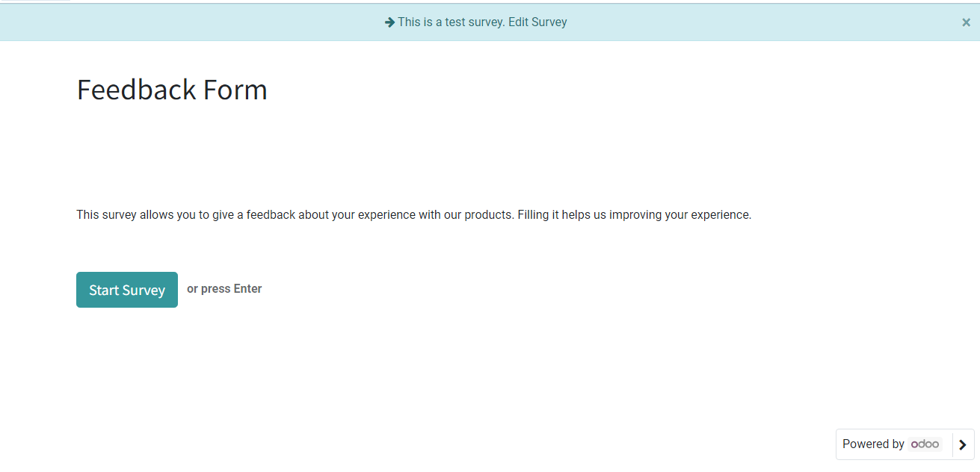Click "improving your experience" at the description's end
This screenshot has width=980, height=472.
coord(679,215)
